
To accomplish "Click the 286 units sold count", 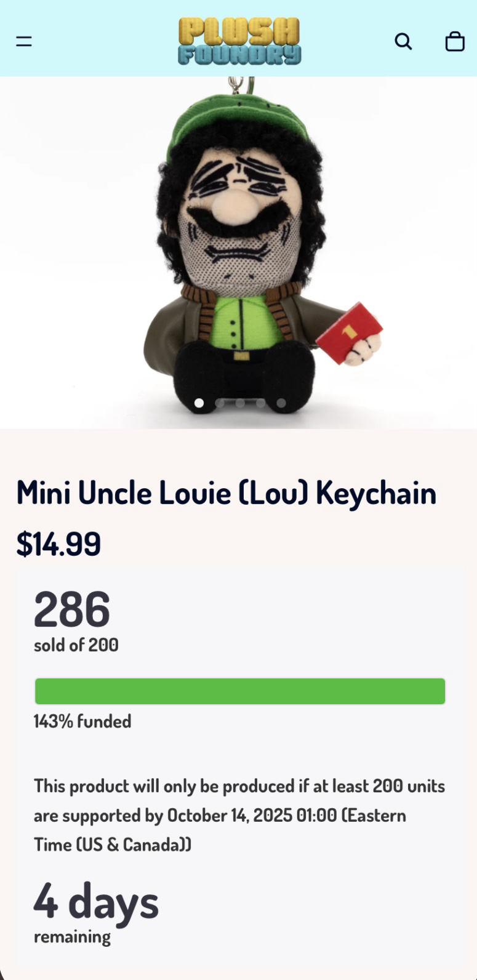I will (x=72, y=609).
